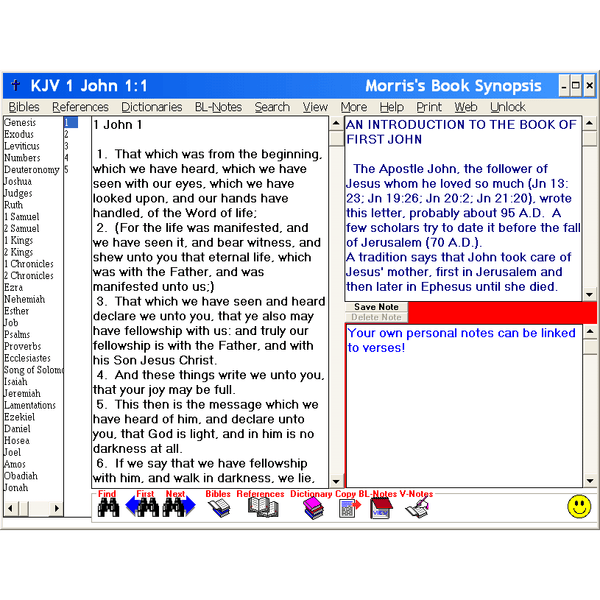
Task: Open the BL-Notes menu
Action: pos(218,107)
